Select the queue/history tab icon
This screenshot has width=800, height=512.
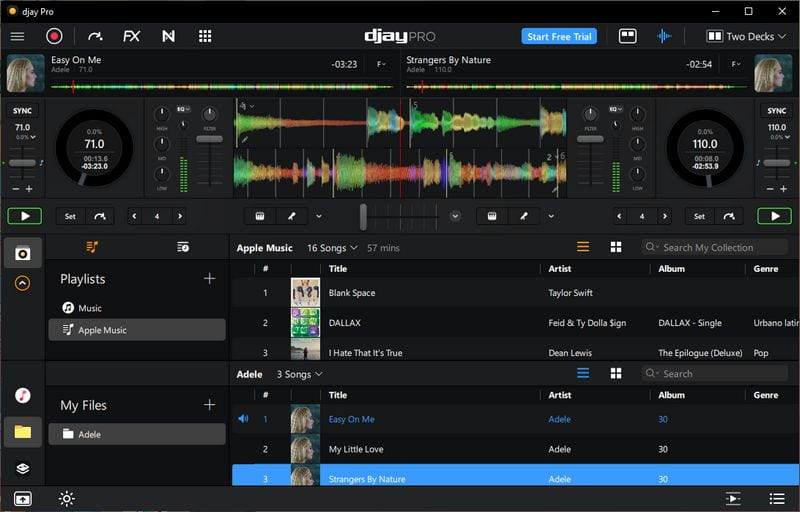(183, 247)
